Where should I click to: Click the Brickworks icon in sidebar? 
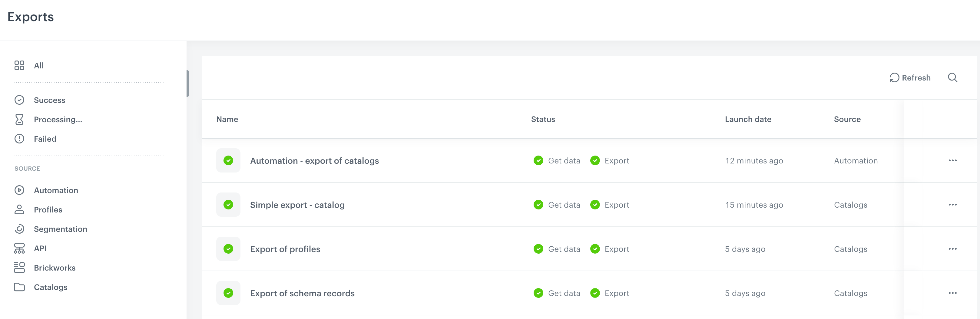[x=19, y=268]
